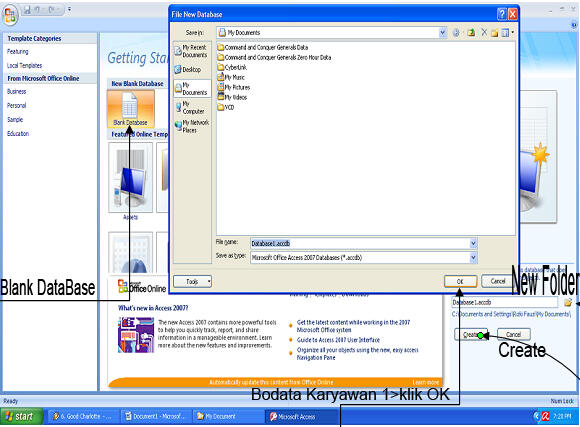Switch to Good Charlotte taskbar item

point(83,417)
